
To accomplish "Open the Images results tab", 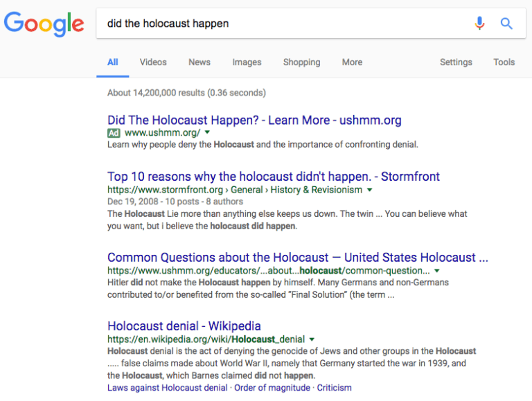I will (x=247, y=62).
